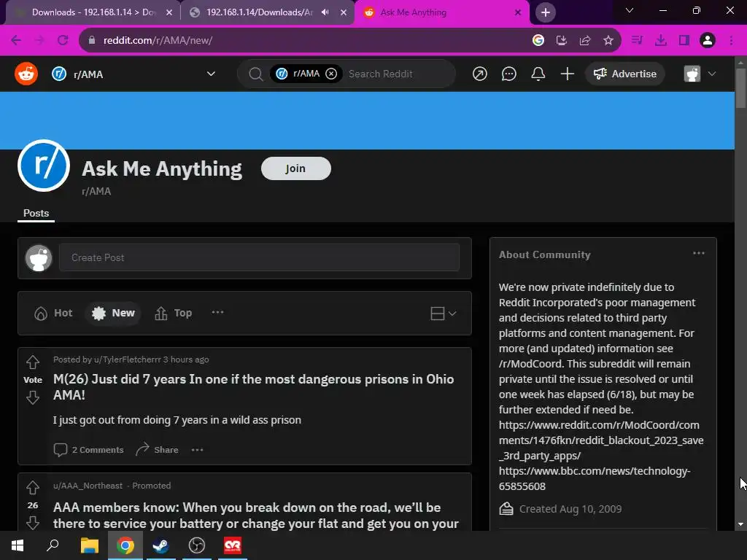
Task: Click the Create Post input box
Action: (259, 257)
